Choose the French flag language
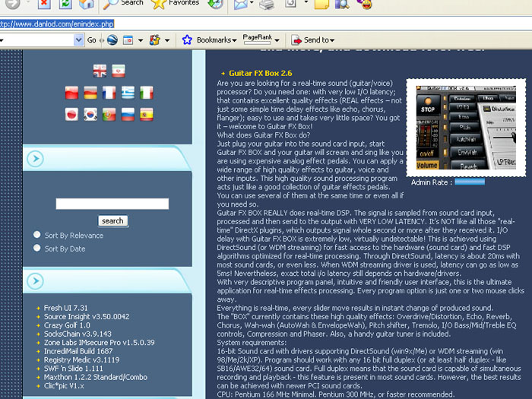 click(x=109, y=93)
